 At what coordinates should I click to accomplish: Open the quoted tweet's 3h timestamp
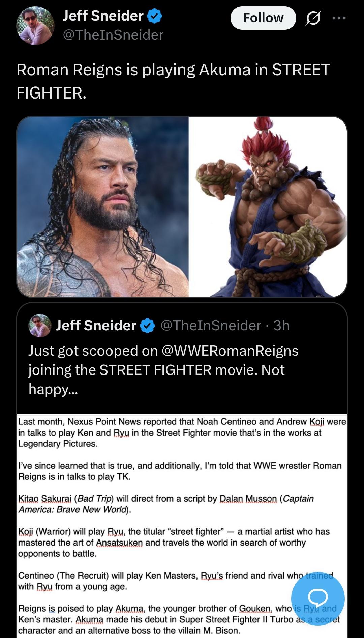(x=282, y=325)
